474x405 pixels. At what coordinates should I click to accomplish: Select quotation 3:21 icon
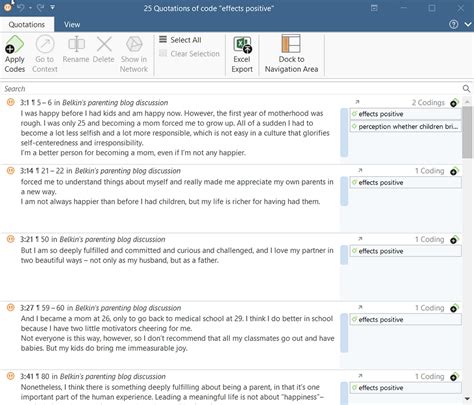[x=11, y=239]
